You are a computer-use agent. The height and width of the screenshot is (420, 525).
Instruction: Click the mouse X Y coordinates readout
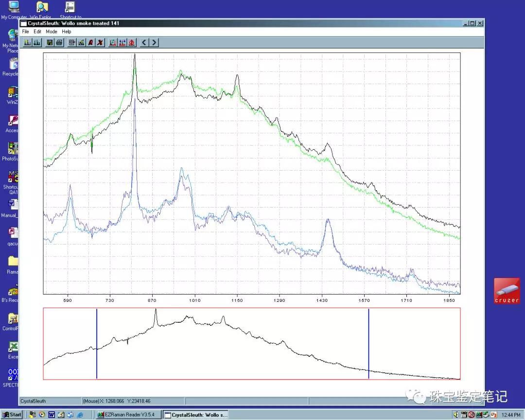[117, 401]
